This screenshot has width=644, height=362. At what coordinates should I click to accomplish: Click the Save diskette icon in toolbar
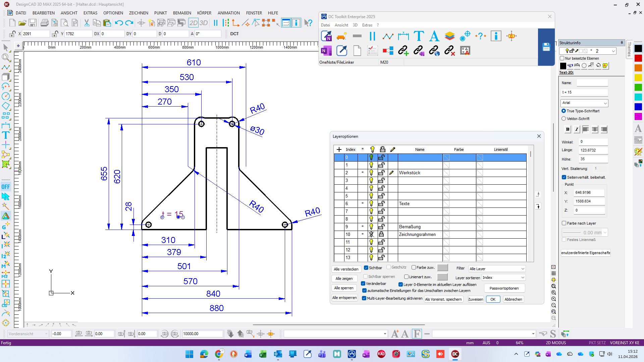pos(33,23)
